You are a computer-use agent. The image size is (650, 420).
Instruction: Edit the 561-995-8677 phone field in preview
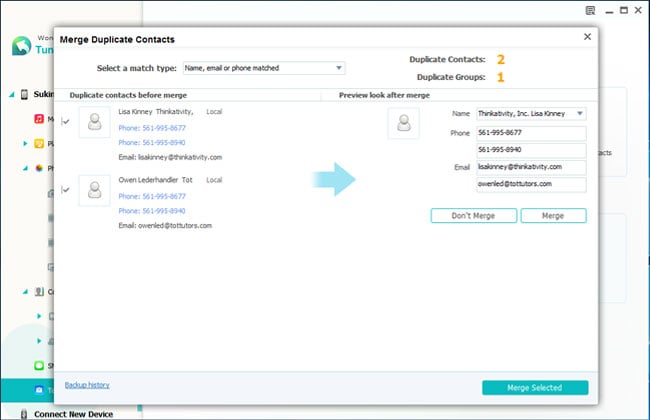point(531,133)
